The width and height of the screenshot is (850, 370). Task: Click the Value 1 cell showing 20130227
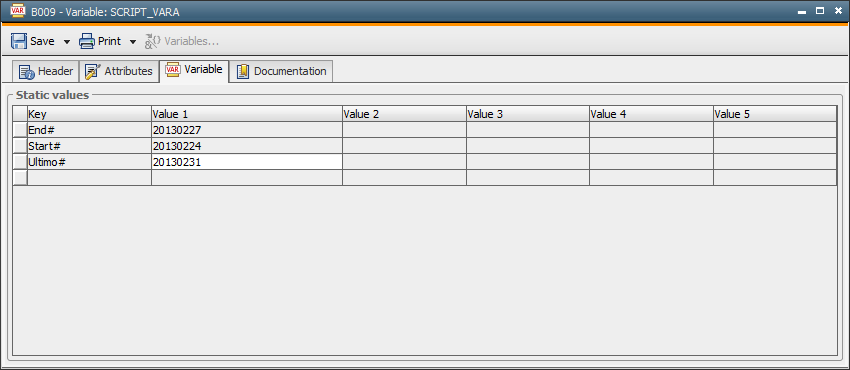pos(247,130)
